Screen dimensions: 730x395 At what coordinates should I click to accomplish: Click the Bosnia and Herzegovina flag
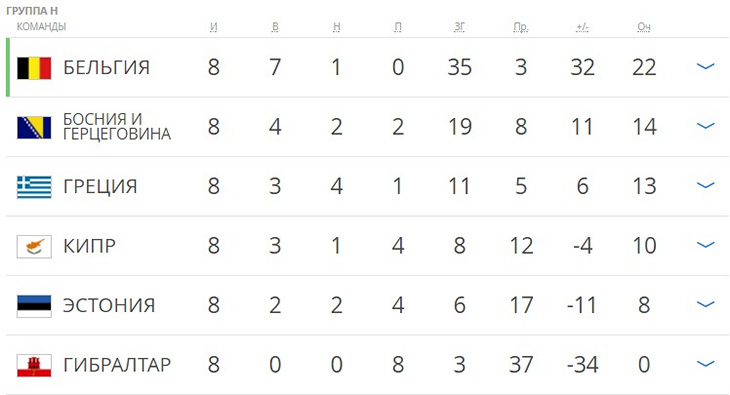[34, 128]
